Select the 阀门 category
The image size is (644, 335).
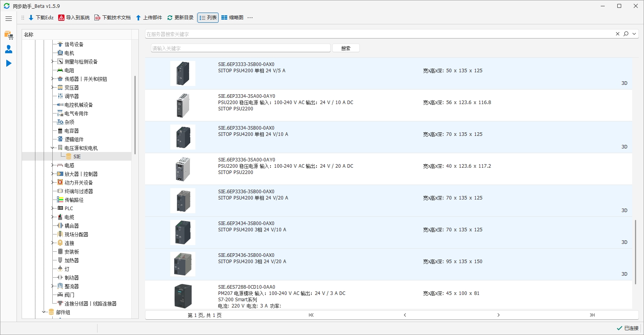(69, 295)
